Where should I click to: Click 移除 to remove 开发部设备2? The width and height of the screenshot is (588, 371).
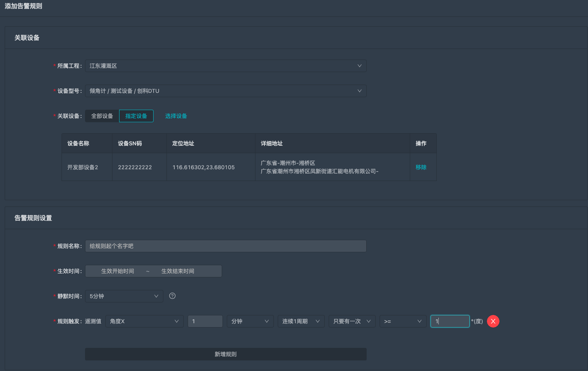point(421,167)
